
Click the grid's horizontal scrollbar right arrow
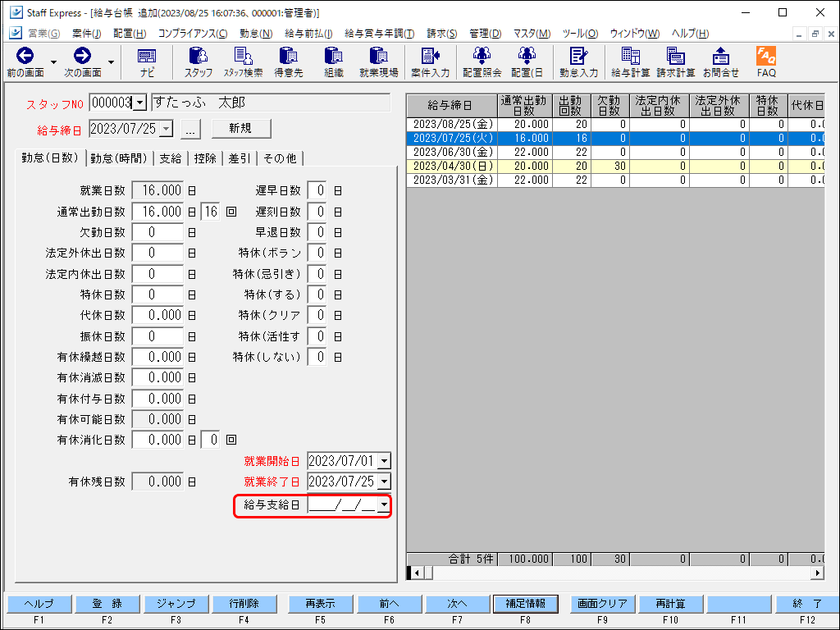point(818,573)
